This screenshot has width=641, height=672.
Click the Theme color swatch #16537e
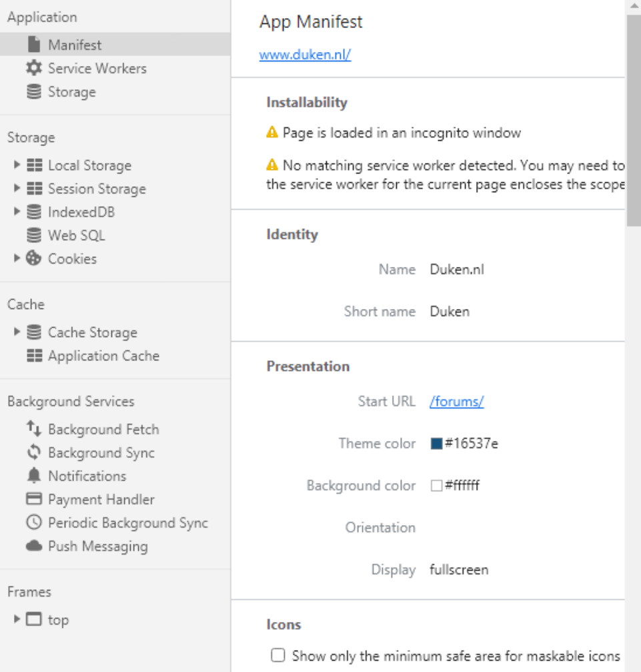(x=436, y=443)
